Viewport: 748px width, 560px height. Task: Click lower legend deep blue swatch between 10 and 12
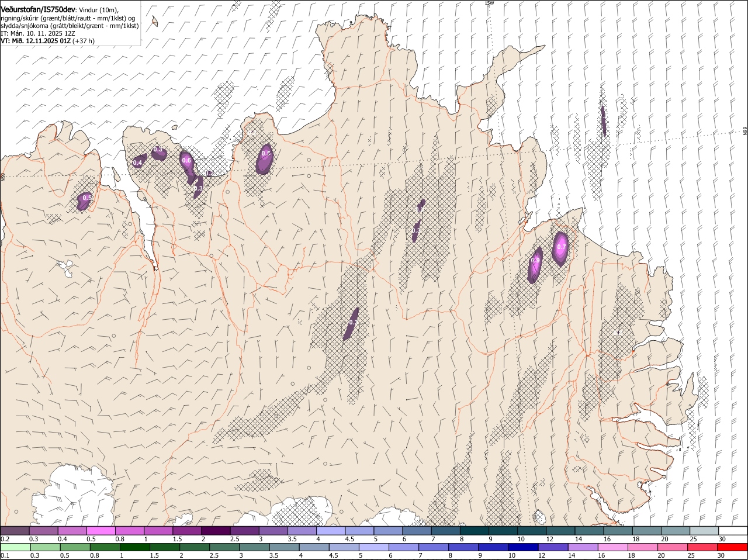click(524, 547)
